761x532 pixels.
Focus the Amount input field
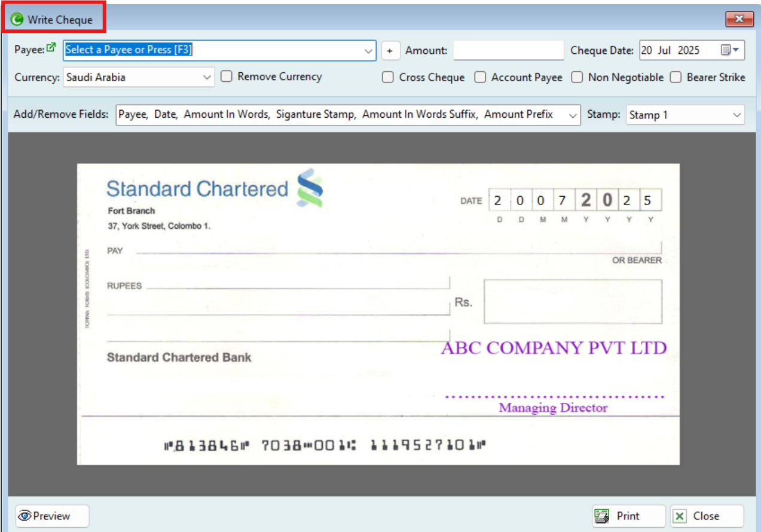(509, 51)
